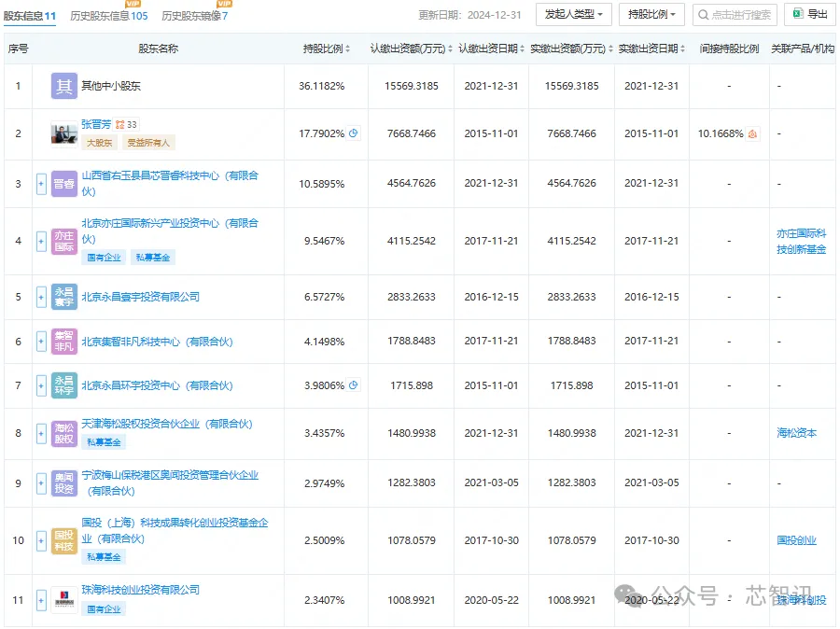The height and width of the screenshot is (629, 840).
Task: Click the 私募基金 tag under 国投(上海)科技成果
Action: pos(104,557)
